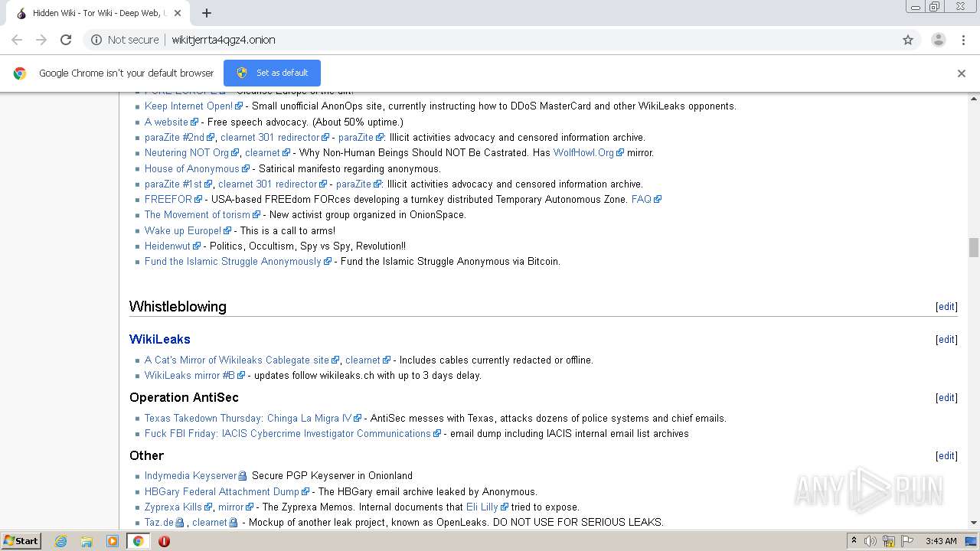Screen dimensions: 980x551
Task: Click the taskbar clock showing 3:43 AM
Action: point(941,541)
